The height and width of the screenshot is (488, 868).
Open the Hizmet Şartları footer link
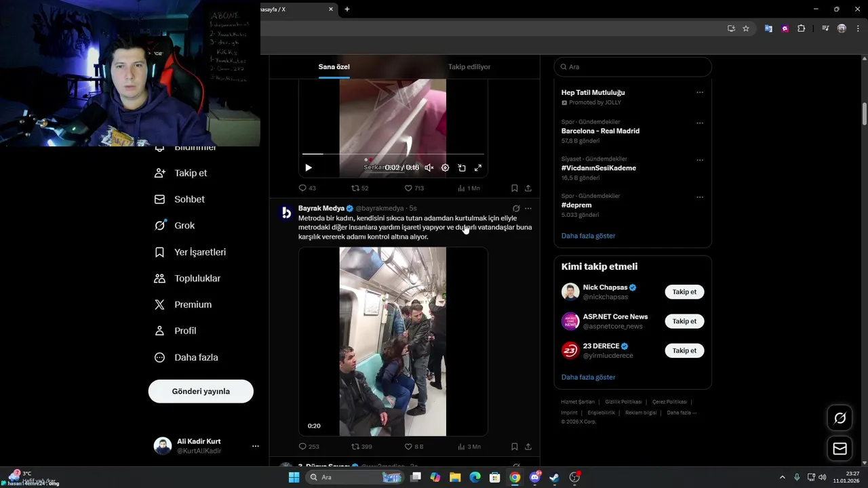point(577,402)
